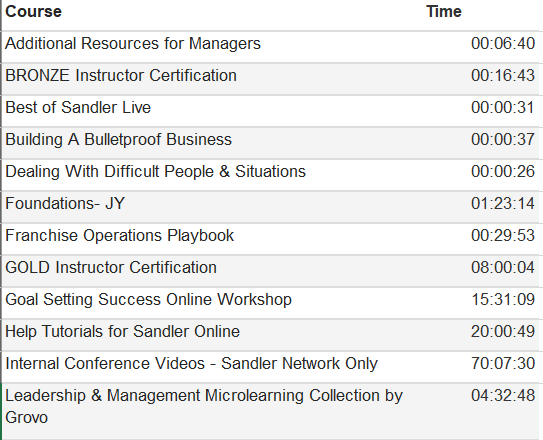Select BRONZE Instructor Certification course
Viewport: 543px width, 440px height.
[x=121, y=75]
